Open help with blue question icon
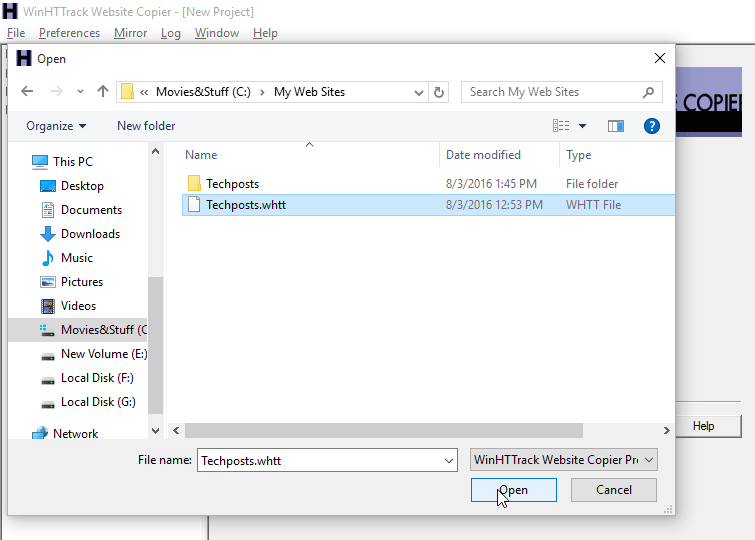This screenshot has width=755, height=540. (x=651, y=126)
